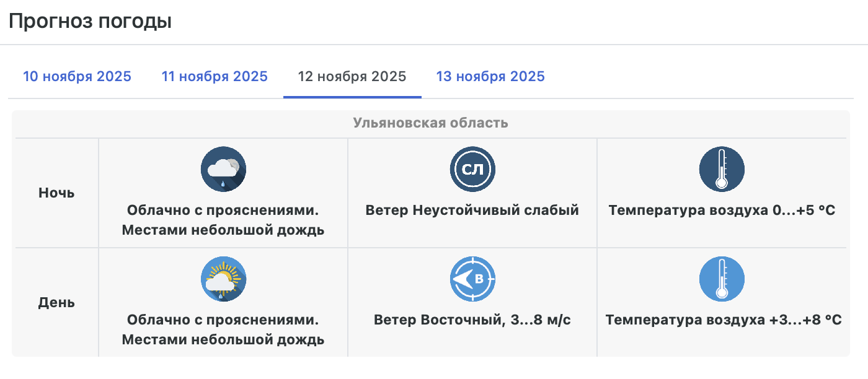
Task: Click the daytime thermometer icon
Action: click(722, 279)
